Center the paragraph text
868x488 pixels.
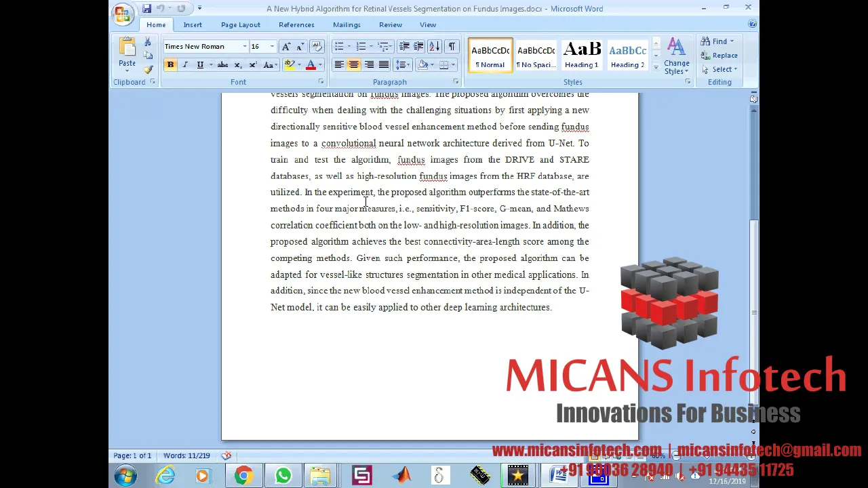353,65
